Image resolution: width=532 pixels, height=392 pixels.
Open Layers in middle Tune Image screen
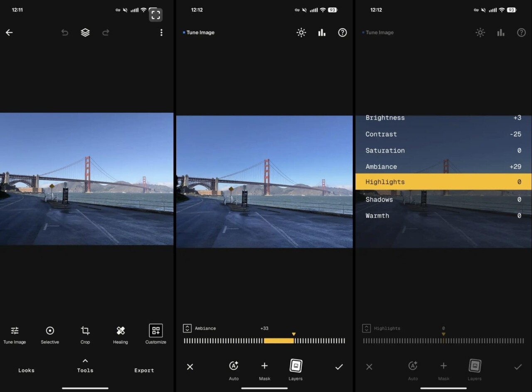point(296,370)
